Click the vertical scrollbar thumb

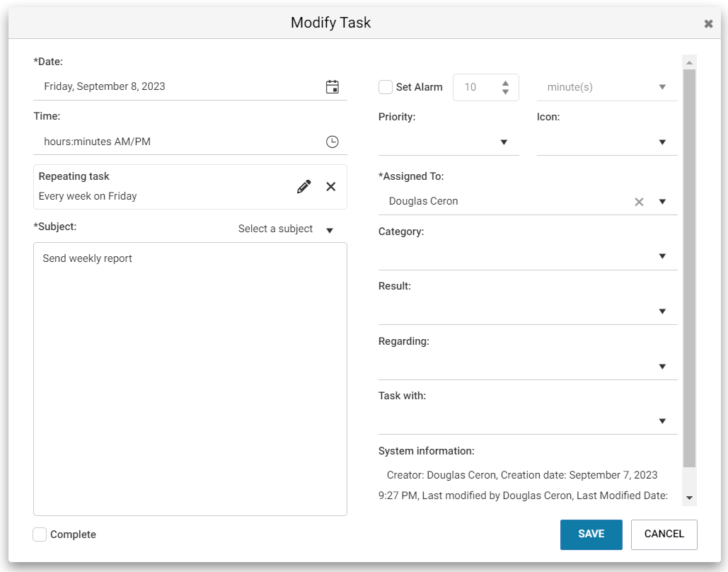(x=690, y=268)
